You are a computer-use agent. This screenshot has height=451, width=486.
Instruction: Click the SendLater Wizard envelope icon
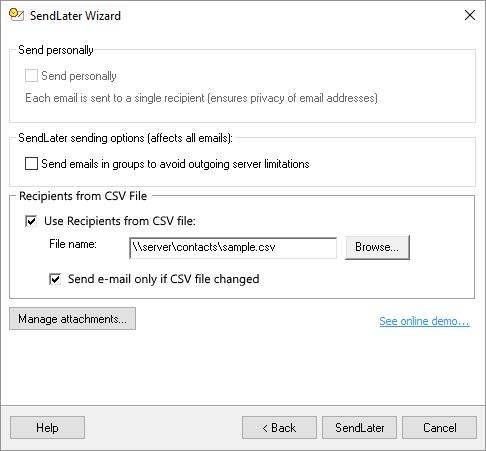16,15
